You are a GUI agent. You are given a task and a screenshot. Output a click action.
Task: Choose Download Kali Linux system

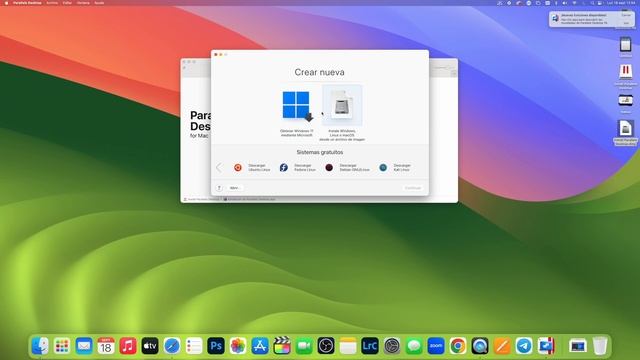click(x=395, y=167)
